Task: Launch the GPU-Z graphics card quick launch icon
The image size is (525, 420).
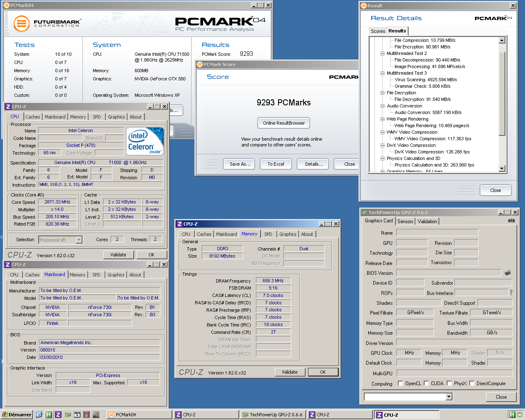Action: tap(68, 415)
